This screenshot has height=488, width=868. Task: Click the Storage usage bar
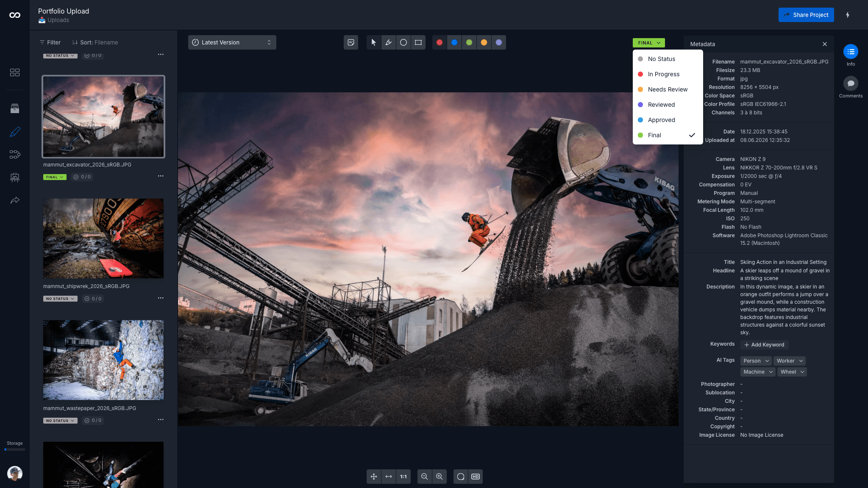15,449
